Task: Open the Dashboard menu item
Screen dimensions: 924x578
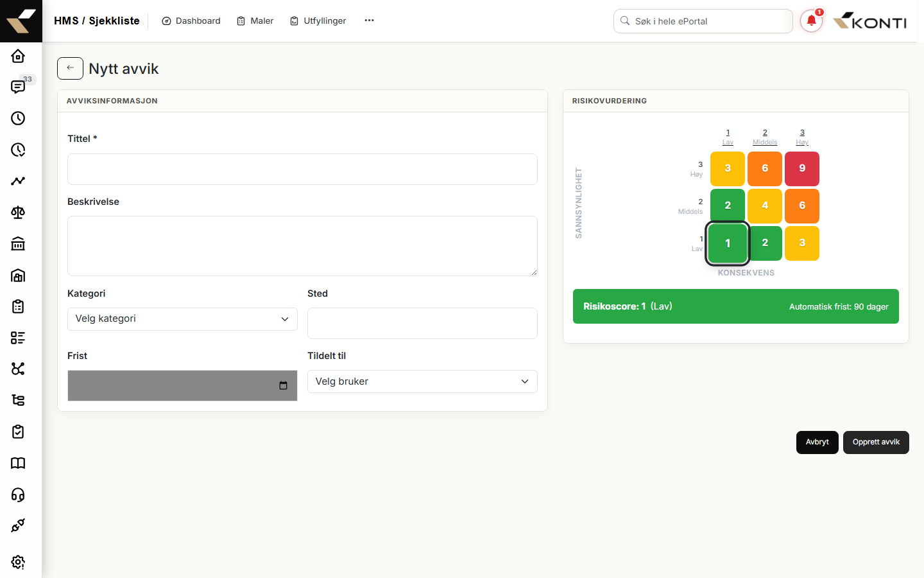Action: [191, 21]
